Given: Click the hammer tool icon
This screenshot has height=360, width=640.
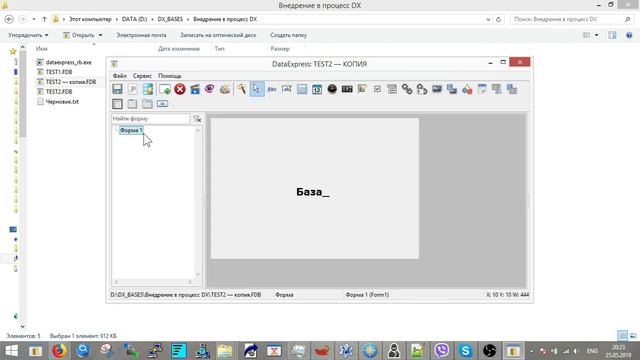Looking at the screenshot, I should (x=242, y=89).
